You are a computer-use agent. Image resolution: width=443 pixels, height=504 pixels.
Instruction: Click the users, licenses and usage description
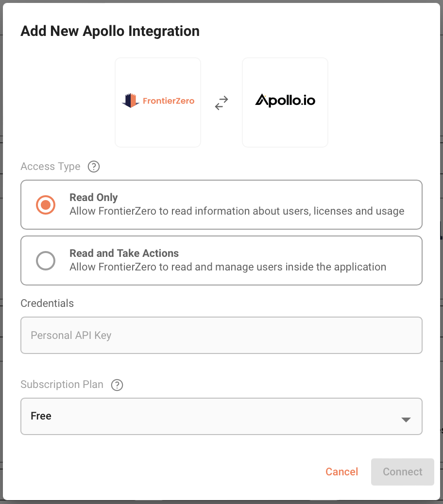click(x=237, y=211)
